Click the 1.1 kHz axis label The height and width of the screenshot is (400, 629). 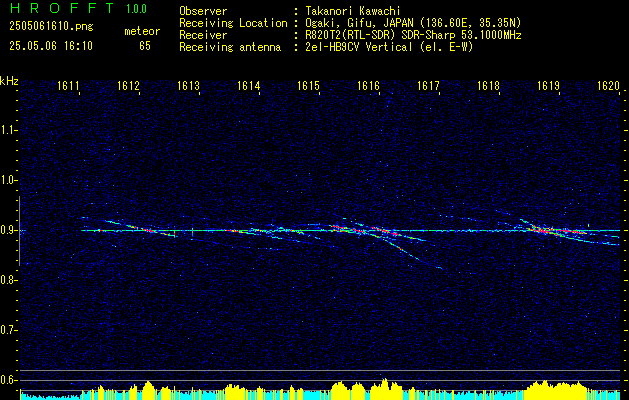(7, 130)
